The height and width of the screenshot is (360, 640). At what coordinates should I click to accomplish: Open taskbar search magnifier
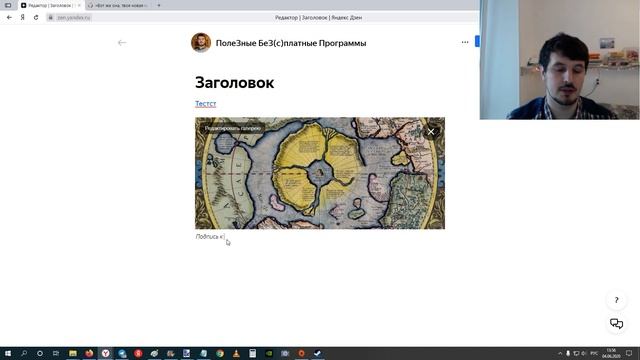pyautogui.click(x=24, y=353)
